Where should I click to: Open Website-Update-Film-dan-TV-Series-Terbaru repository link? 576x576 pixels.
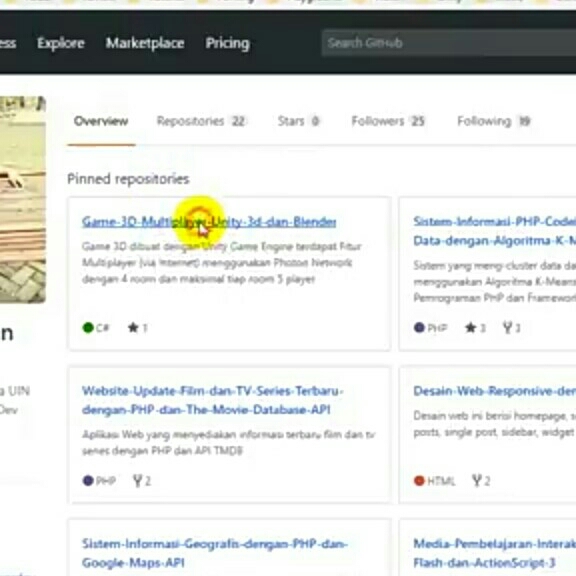pyautogui.click(x=213, y=400)
